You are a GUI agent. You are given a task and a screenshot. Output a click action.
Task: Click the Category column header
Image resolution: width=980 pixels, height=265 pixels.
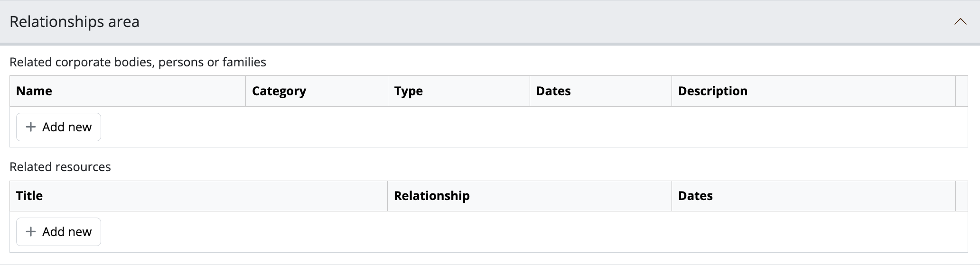(279, 91)
